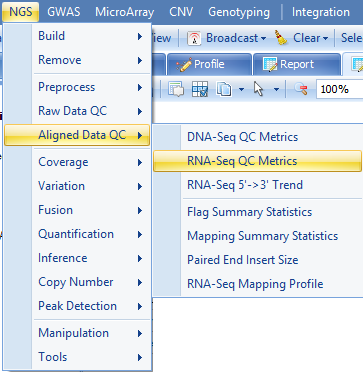Open the CNV menu

pos(181,12)
